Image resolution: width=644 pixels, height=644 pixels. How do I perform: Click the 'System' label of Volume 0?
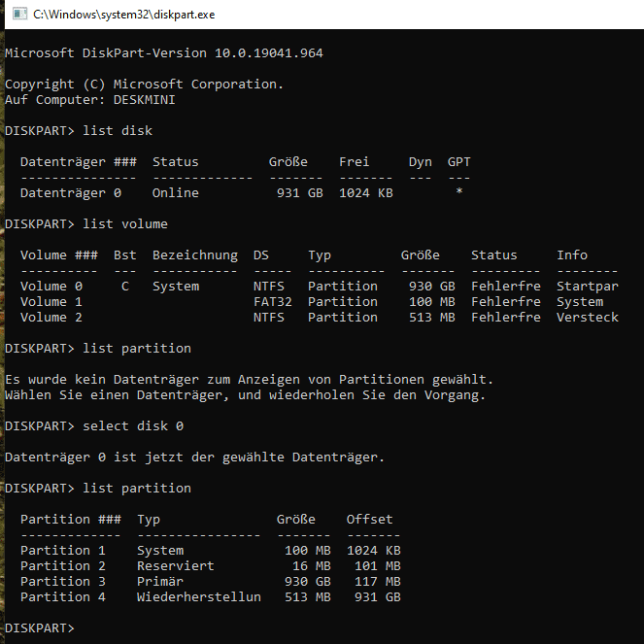pyautogui.click(x=176, y=287)
